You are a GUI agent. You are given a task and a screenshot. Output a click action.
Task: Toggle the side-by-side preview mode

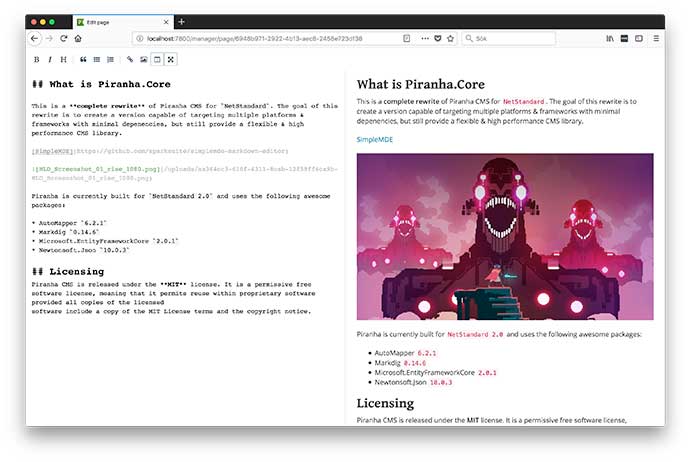click(157, 60)
